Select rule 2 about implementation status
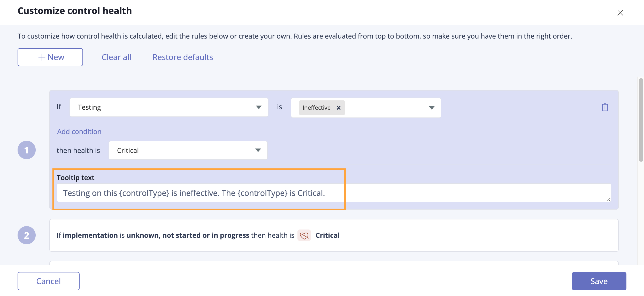 click(334, 235)
